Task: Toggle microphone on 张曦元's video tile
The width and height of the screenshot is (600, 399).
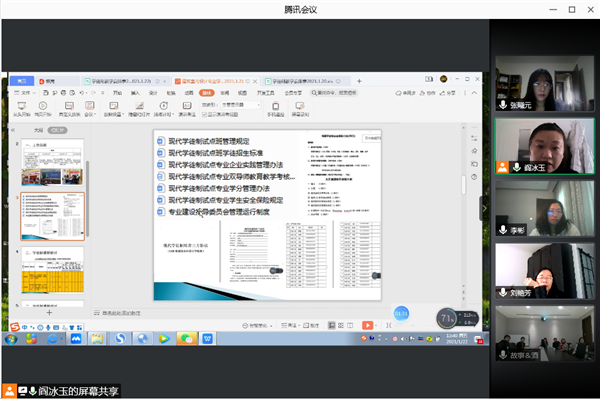Action: tap(503, 105)
